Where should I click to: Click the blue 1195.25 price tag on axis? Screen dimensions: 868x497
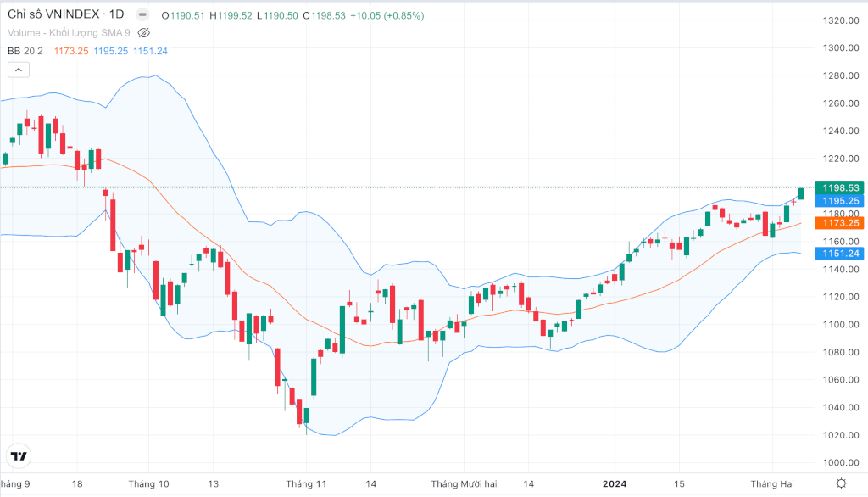click(839, 201)
